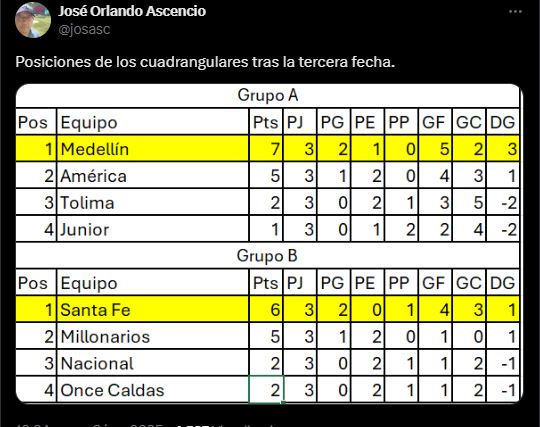Click the Pts column header in Grupo A
The image size is (540, 427).
(266, 122)
